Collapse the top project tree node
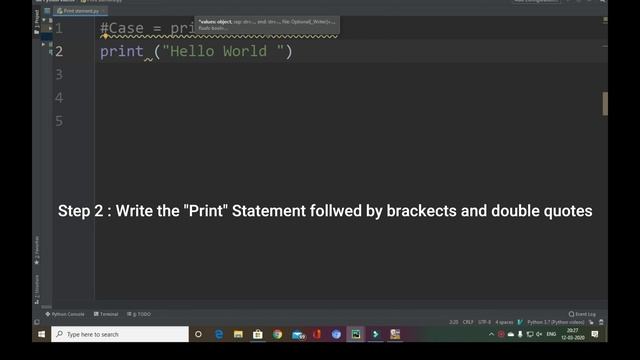 pyautogui.click(x=44, y=20)
